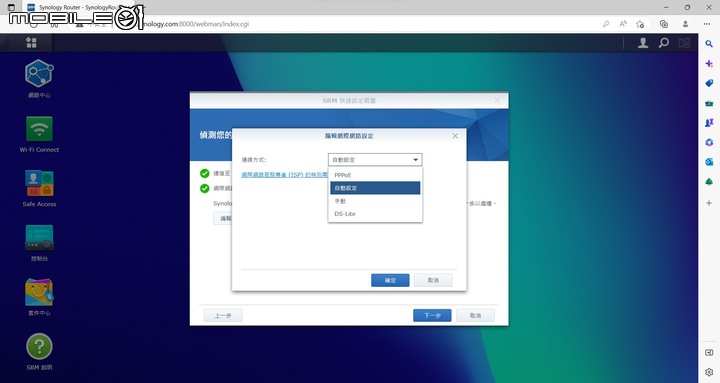Viewport: 720px width, 383px height.
Task: Click 取消 cancel in the SRM wizard
Action: tap(475, 315)
